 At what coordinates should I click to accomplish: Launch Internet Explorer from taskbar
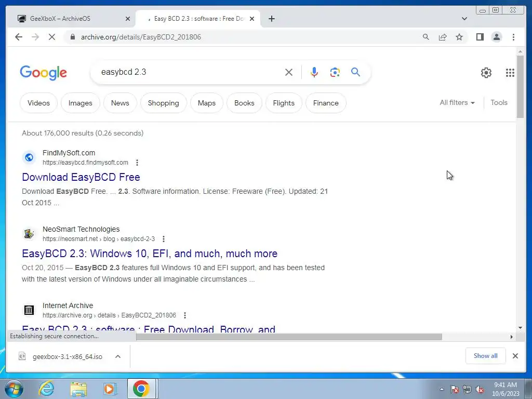(46, 389)
